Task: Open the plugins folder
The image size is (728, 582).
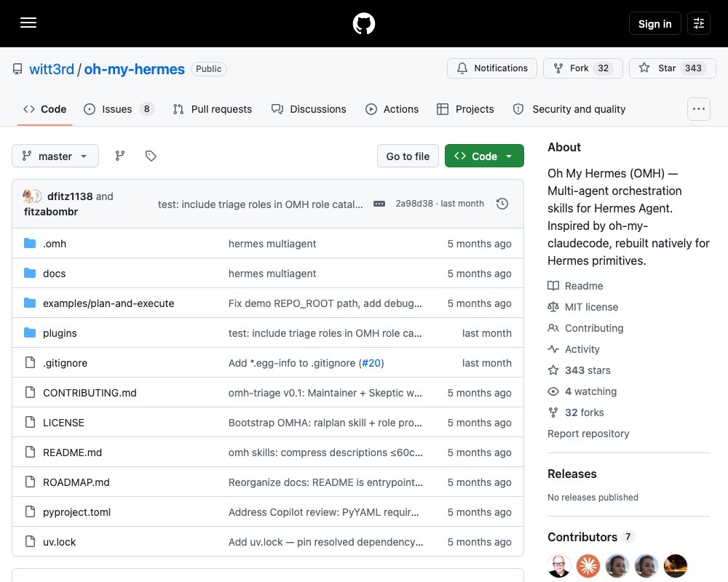Action: coord(60,333)
